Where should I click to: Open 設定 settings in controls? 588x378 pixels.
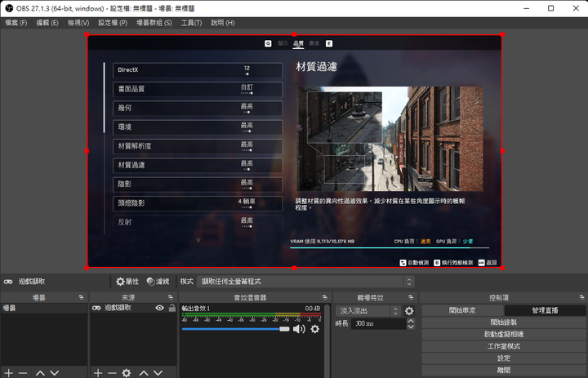pos(504,358)
